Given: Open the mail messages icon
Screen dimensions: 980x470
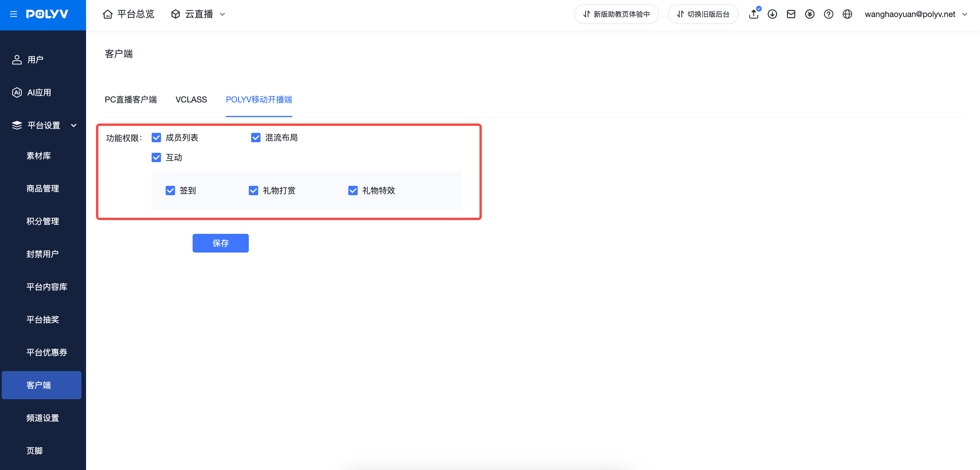Looking at the screenshot, I should click(791, 14).
